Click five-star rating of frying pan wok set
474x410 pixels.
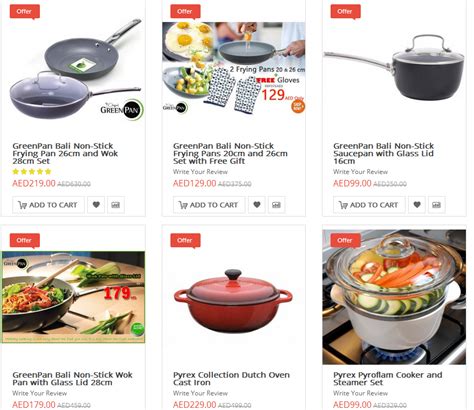point(32,172)
